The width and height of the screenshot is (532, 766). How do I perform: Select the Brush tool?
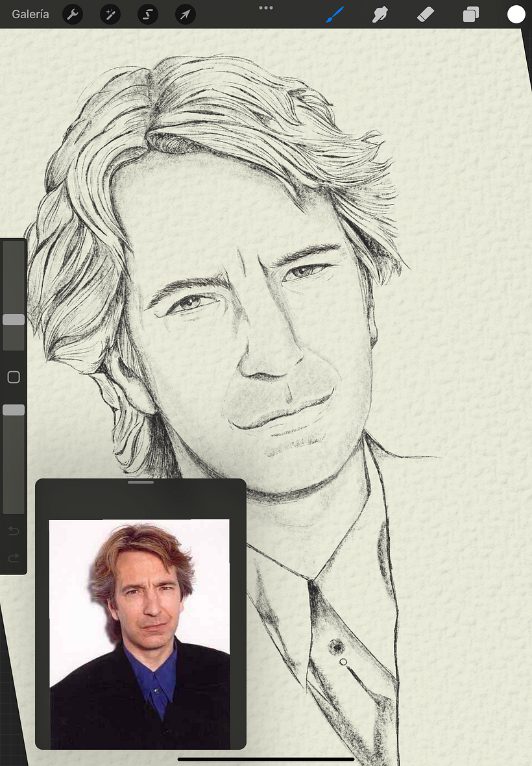(335, 14)
